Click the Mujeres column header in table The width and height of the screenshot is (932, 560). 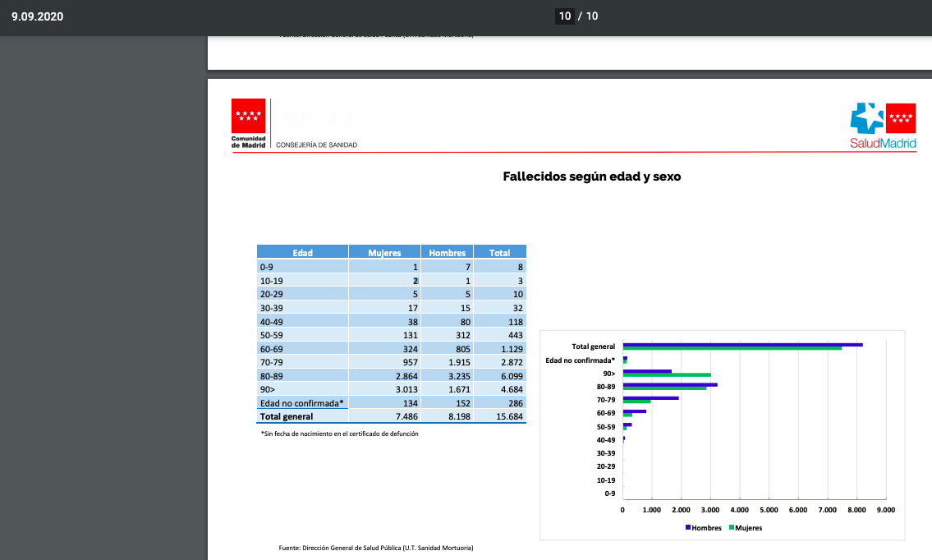[384, 253]
